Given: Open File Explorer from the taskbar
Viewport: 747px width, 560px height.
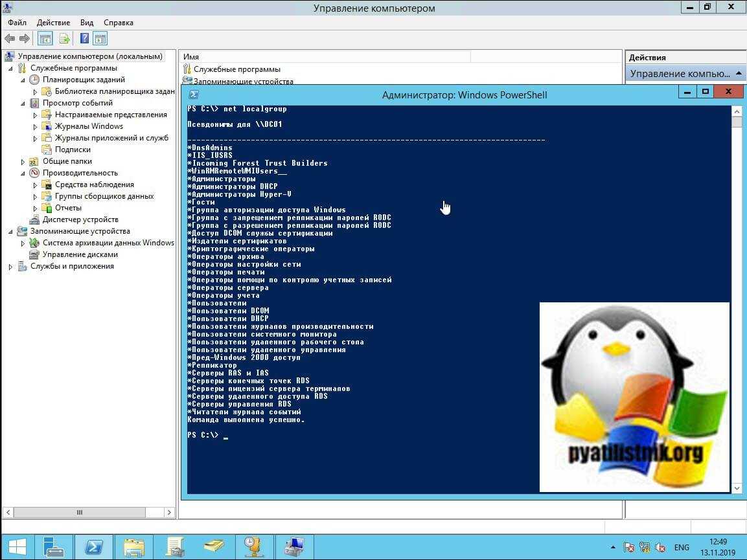Looking at the screenshot, I should pyautogui.click(x=134, y=547).
